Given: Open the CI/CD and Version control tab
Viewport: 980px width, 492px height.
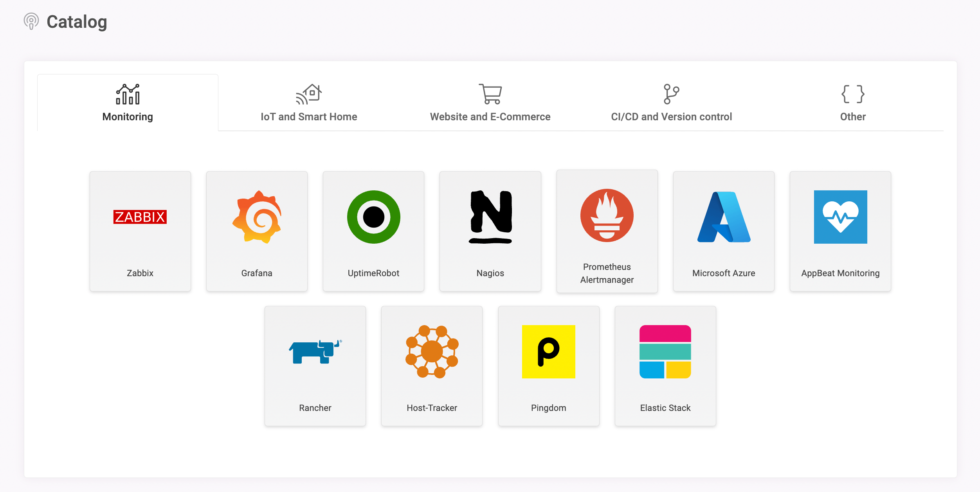Looking at the screenshot, I should pyautogui.click(x=671, y=103).
